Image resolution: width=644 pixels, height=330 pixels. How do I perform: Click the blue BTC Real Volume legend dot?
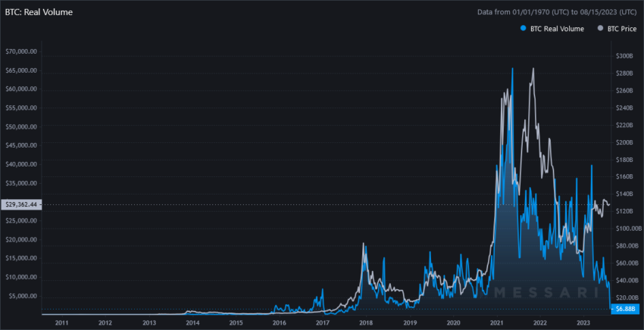click(523, 29)
